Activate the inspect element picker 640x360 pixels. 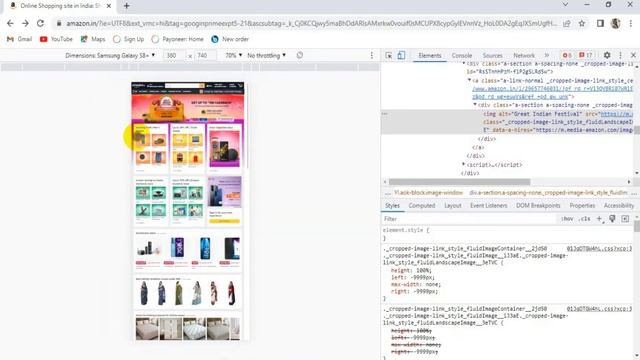(389, 55)
